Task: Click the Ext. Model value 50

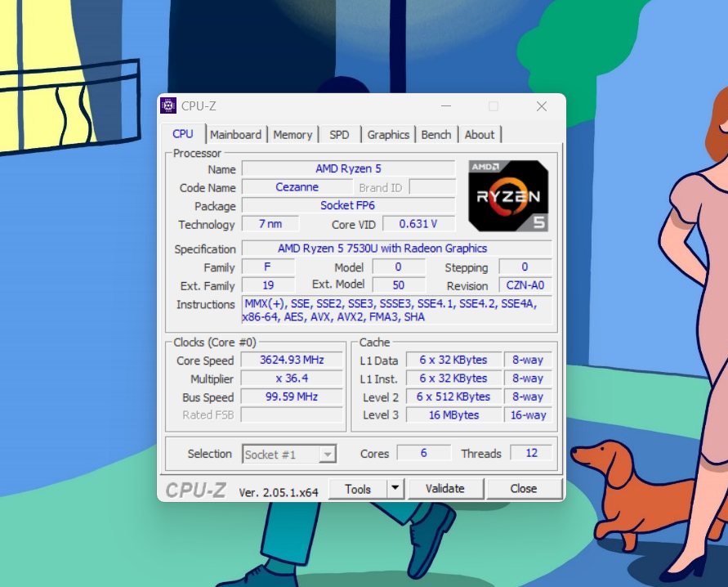Action: (399, 285)
